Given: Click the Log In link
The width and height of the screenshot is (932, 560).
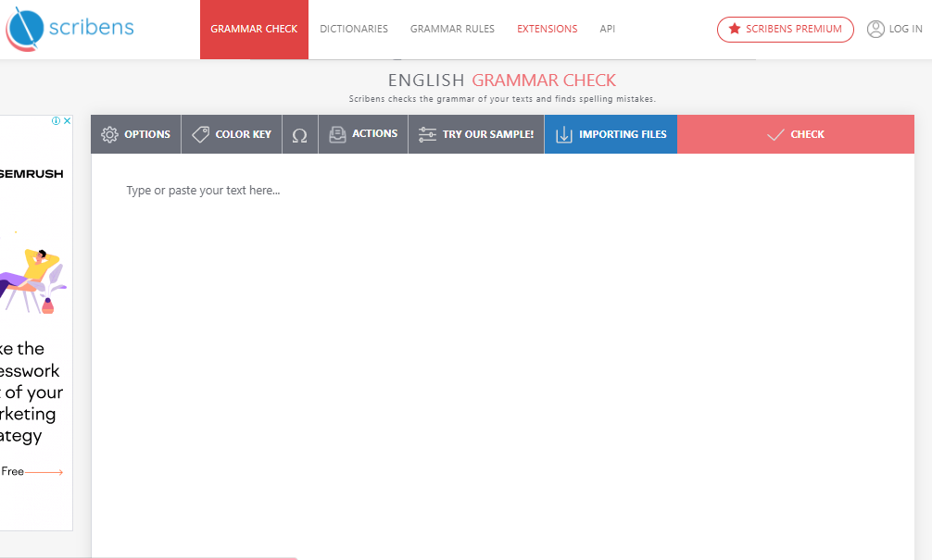Looking at the screenshot, I should coord(905,29).
